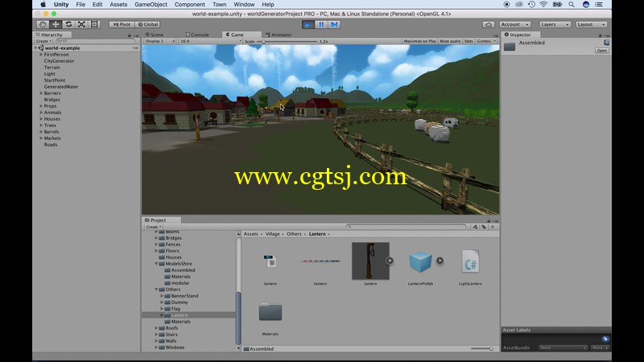Open macOS Spotlight search icon
Viewport: 644px width, 362px height.
(x=572, y=5)
